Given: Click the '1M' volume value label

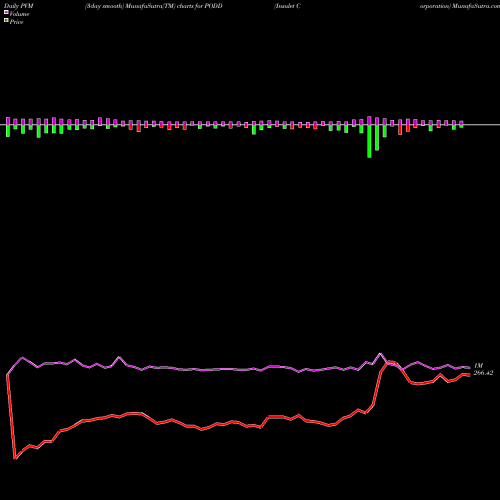Looking at the screenshot, I should (478, 366).
